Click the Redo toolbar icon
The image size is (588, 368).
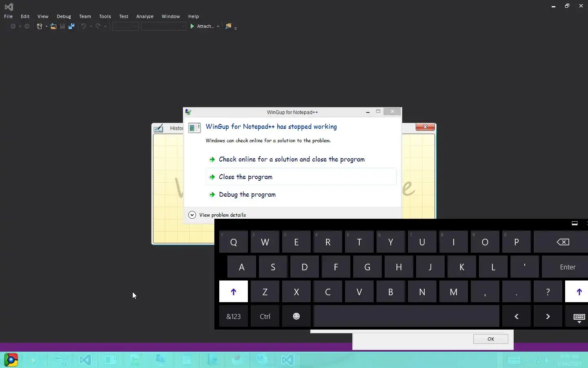pyautogui.click(x=98, y=26)
